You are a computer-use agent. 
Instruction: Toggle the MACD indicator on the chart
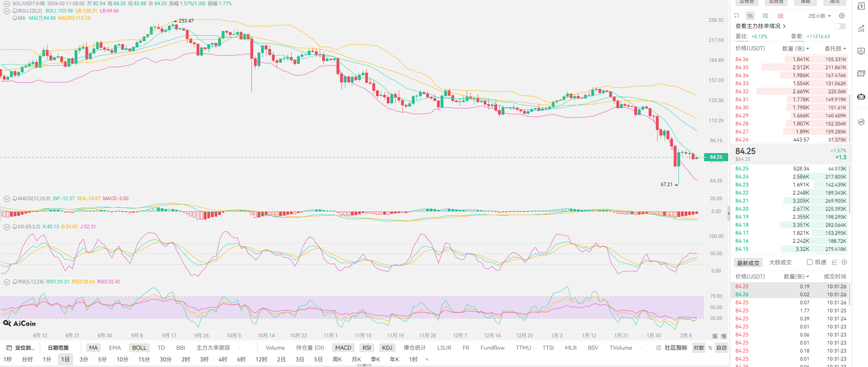pos(343,348)
